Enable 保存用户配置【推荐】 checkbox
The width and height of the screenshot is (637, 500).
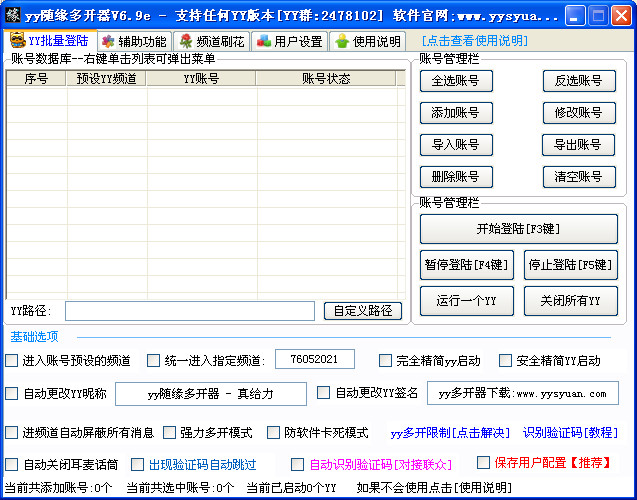coord(483,462)
